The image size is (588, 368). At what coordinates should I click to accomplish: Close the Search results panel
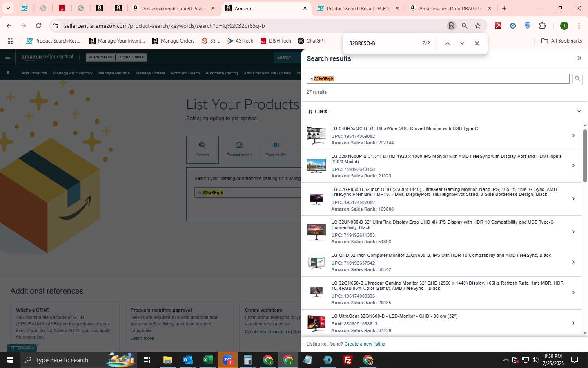pyautogui.click(x=579, y=58)
